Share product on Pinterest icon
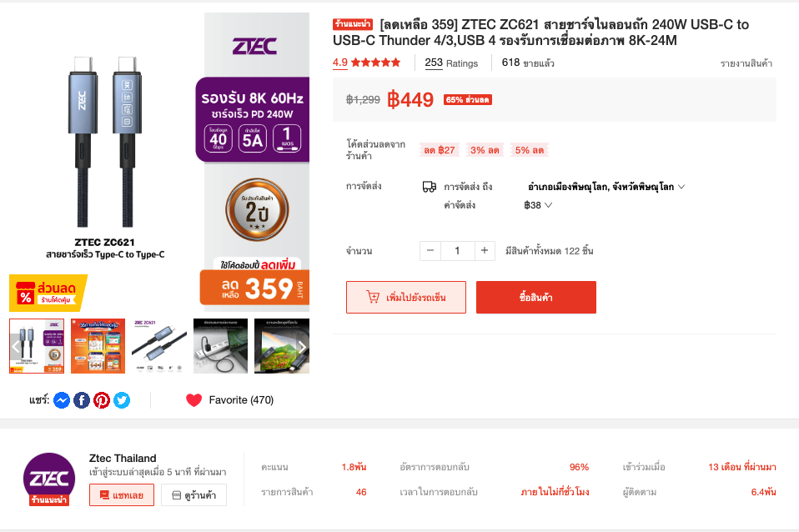The width and height of the screenshot is (799, 532). [x=102, y=400]
